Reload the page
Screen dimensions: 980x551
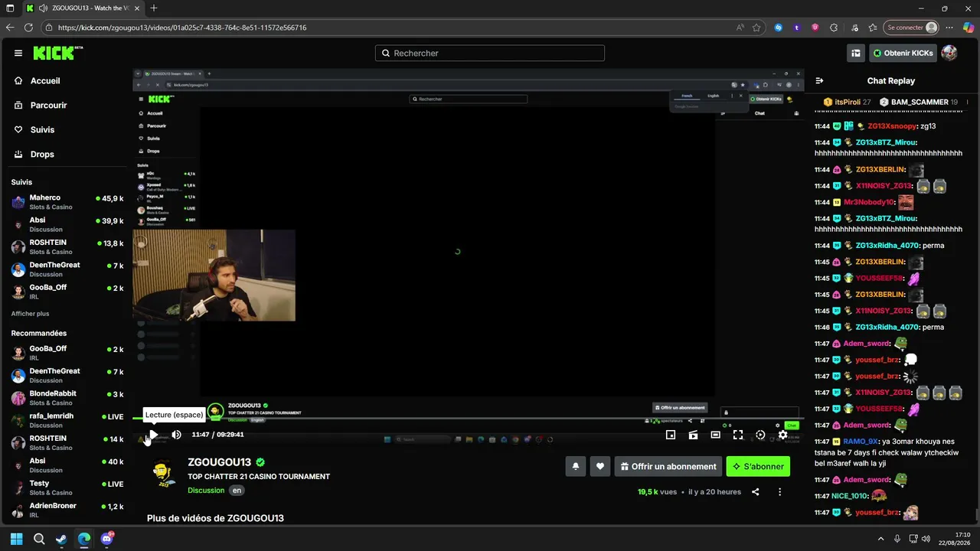pyautogui.click(x=28, y=28)
